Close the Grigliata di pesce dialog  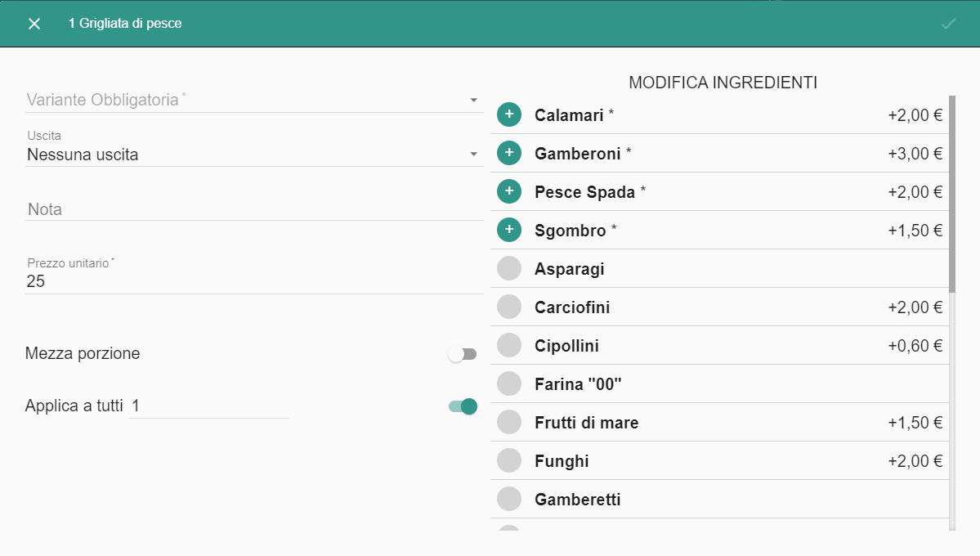34,24
